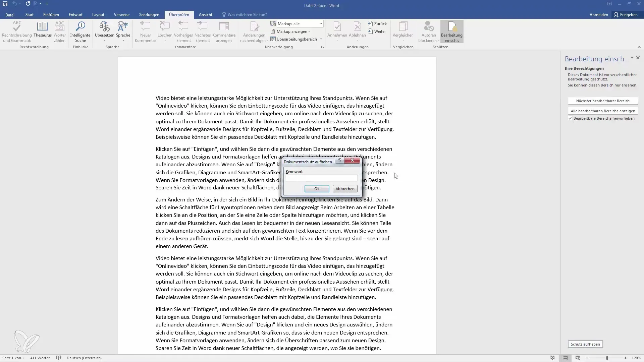Click Wörter zählen word count icon
Image resolution: width=644 pixels, height=362 pixels.
point(60,32)
